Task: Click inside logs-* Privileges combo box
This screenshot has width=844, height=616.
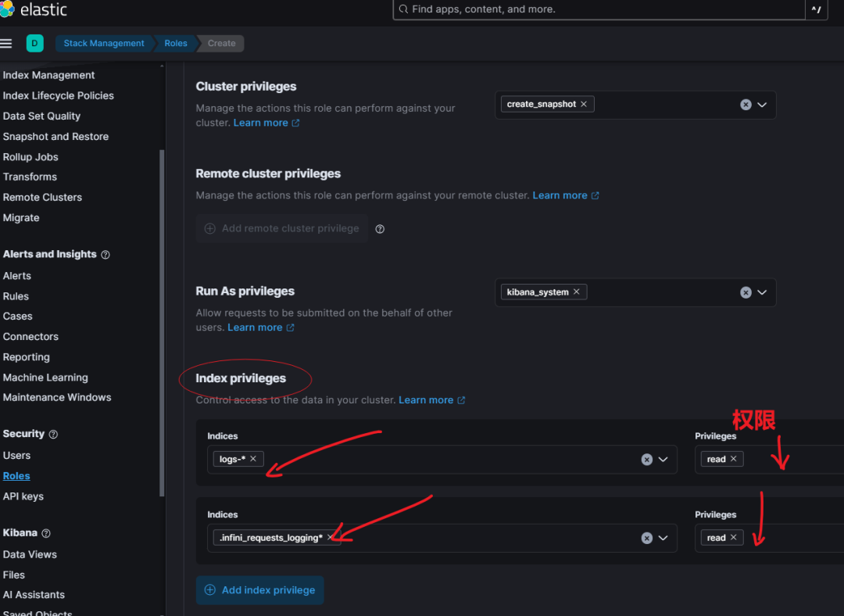Action: point(769,460)
